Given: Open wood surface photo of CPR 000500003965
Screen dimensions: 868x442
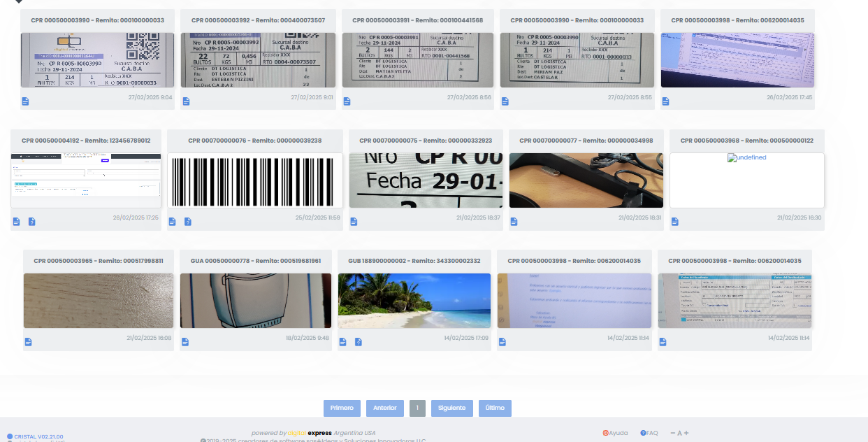Looking at the screenshot, I should point(99,301).
